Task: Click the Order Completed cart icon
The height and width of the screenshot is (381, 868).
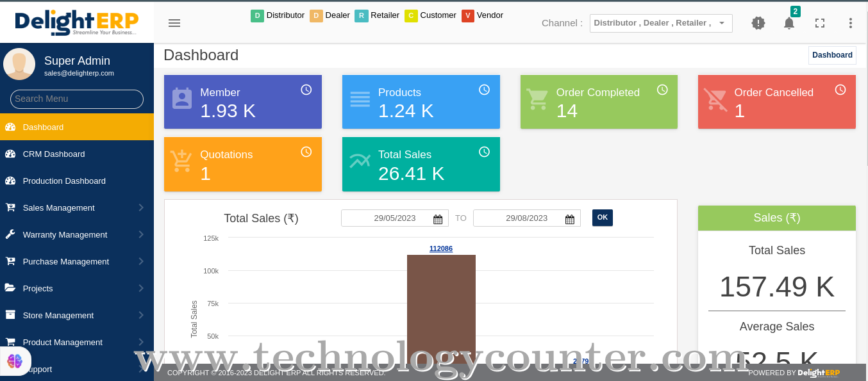Action: (x=537, y=99)
